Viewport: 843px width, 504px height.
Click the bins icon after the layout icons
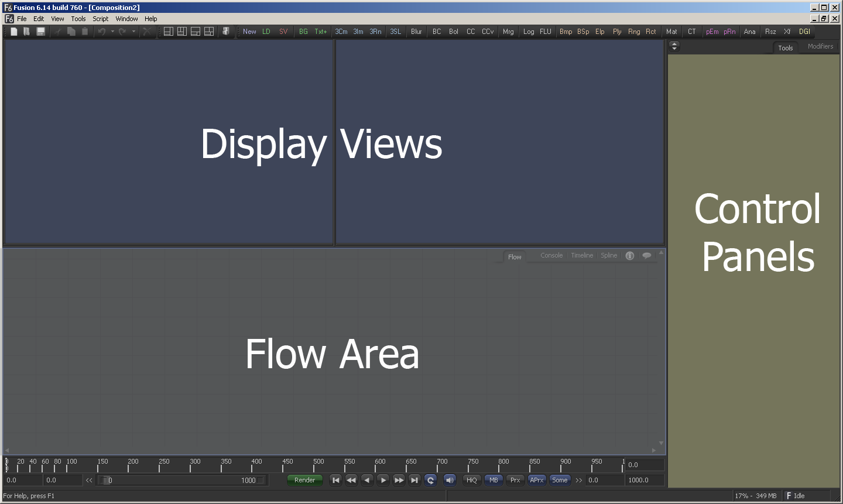226,32
